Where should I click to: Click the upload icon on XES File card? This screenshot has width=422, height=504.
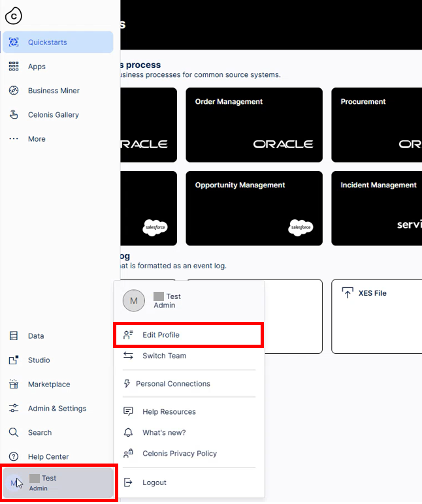pyautogui.click(x=348, y=292)
